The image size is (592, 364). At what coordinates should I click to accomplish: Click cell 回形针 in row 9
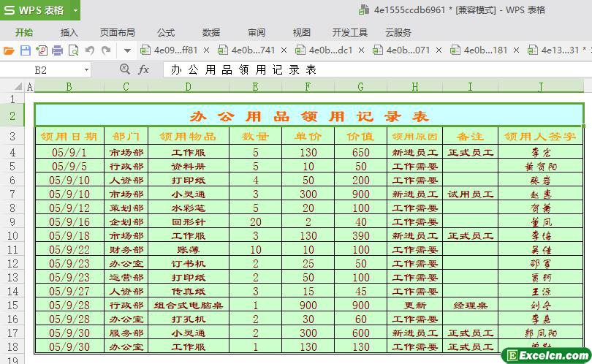pyautogui.click(x=189, y=221)
